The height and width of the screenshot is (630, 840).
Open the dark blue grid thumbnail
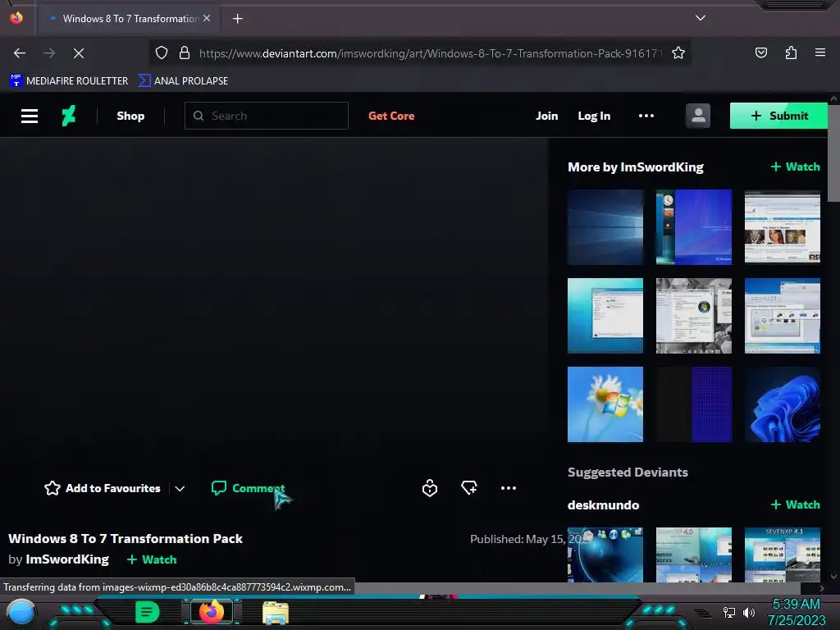coord(694,404)
